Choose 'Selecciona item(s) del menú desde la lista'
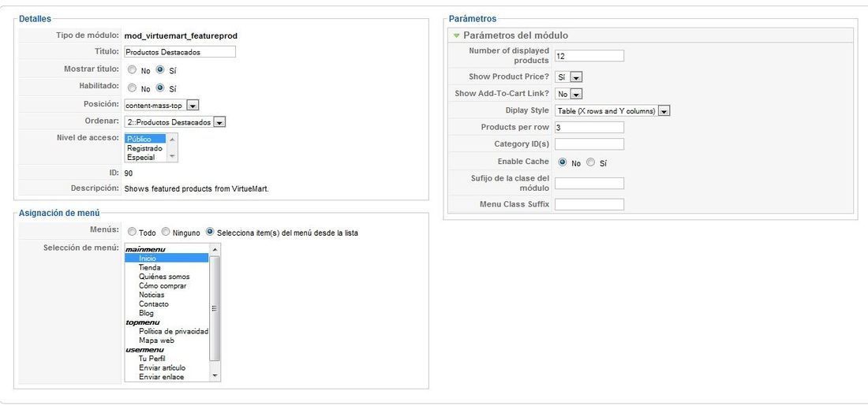Viewport: 868px width, 406px height. click(210, 233)
